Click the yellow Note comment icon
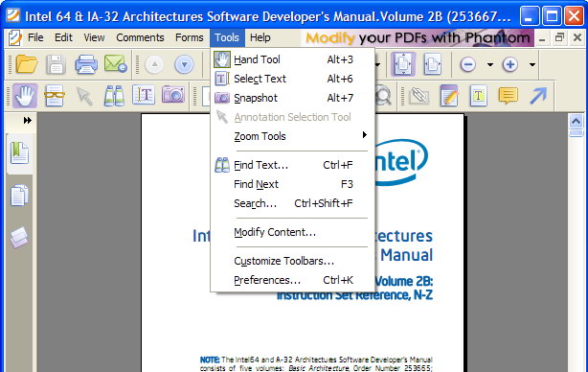 (508, 96)
